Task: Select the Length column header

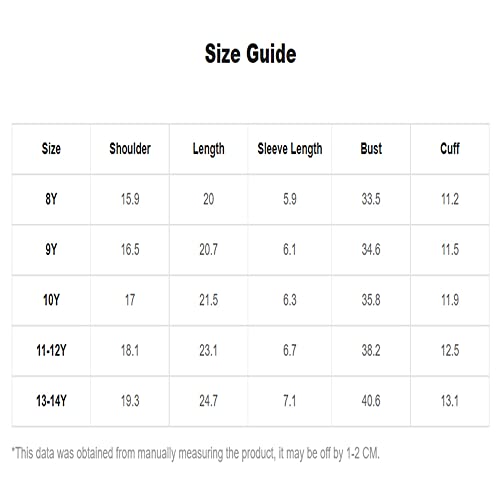Action: click(x=209, y=149)
